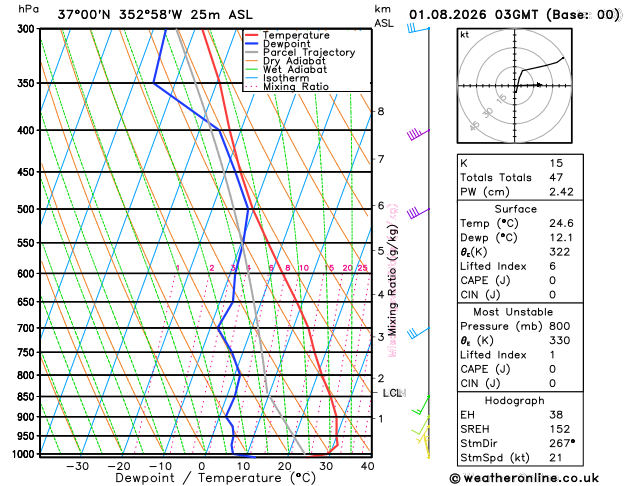The image size is (629, 486).
Task: Click the 850 hPa pressure axis label
Action: 27,397
